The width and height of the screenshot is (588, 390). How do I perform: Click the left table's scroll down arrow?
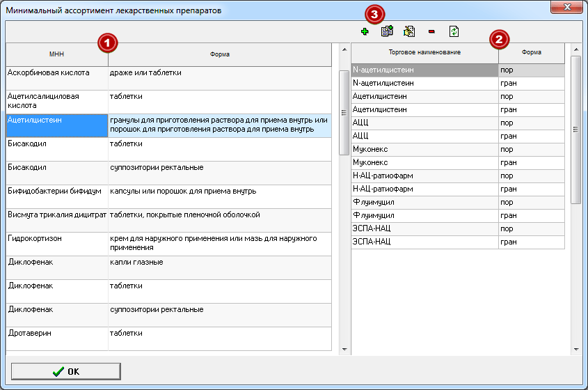(344, 350)
